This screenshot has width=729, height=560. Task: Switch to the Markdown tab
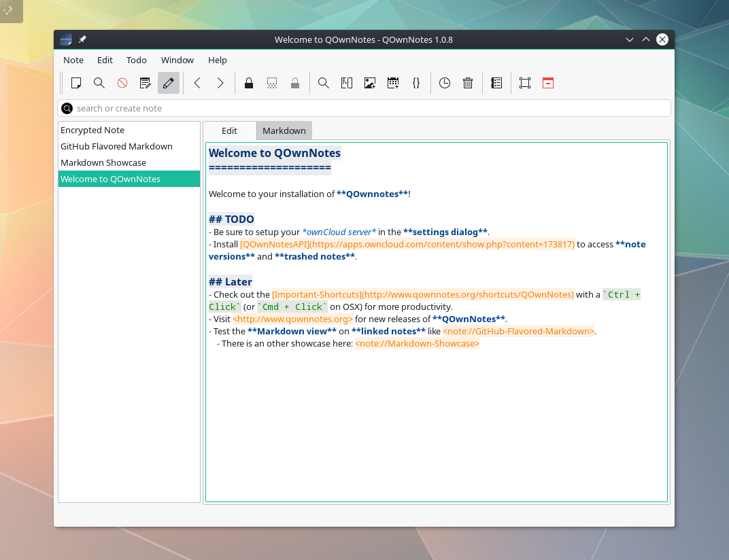(x=284, y=130)
